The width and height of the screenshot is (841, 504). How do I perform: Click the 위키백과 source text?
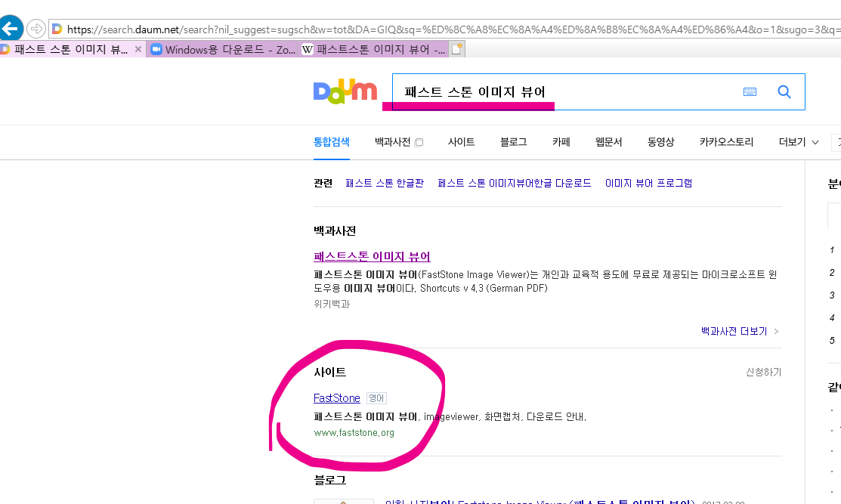click(x=332, y=304)
